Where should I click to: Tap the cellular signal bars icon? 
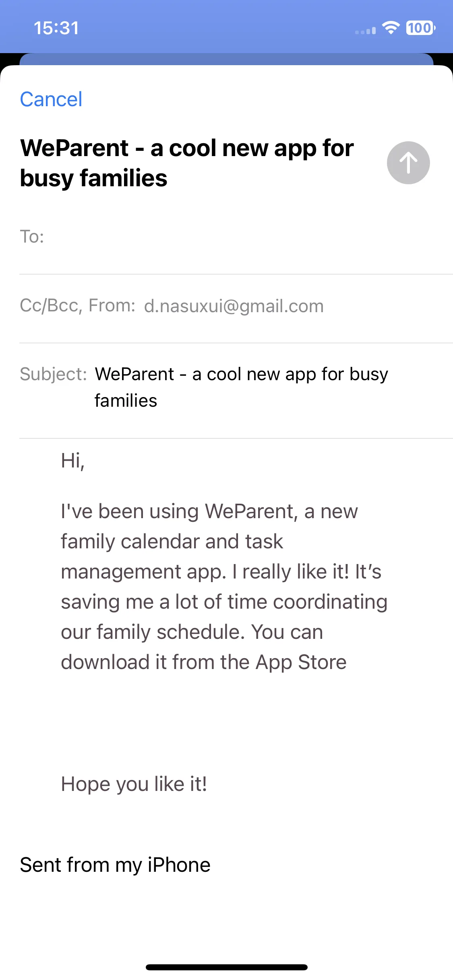pos(365,31)
